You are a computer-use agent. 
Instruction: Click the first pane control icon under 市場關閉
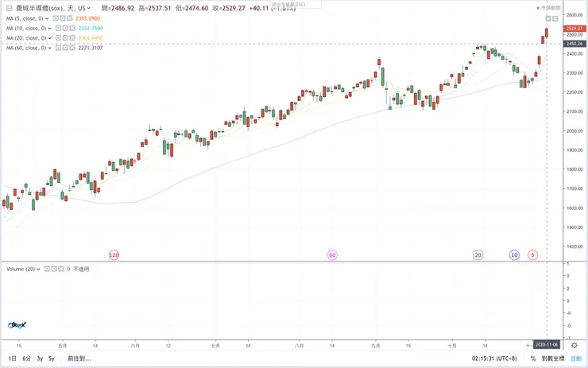point(548,18)
